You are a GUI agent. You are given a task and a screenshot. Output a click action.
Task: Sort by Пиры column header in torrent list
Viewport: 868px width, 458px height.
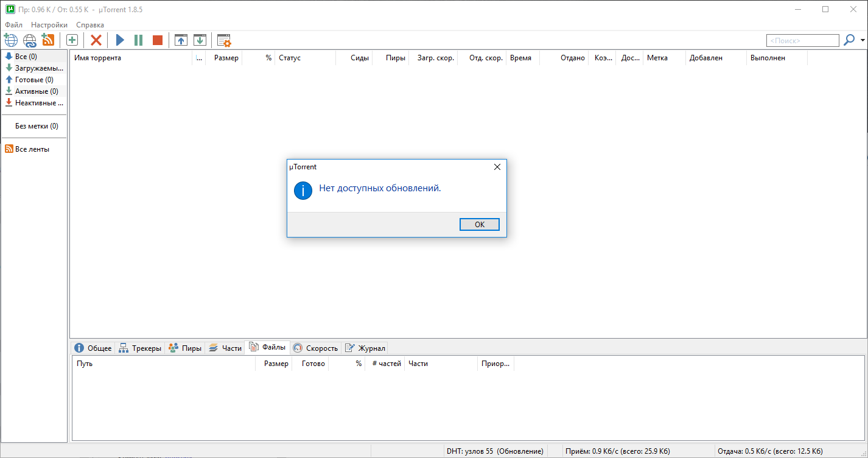pyautogui.click(x=390, y=58)
